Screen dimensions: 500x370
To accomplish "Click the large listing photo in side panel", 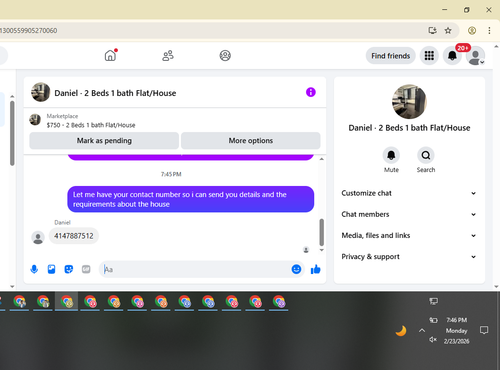I will pos(409,102).
